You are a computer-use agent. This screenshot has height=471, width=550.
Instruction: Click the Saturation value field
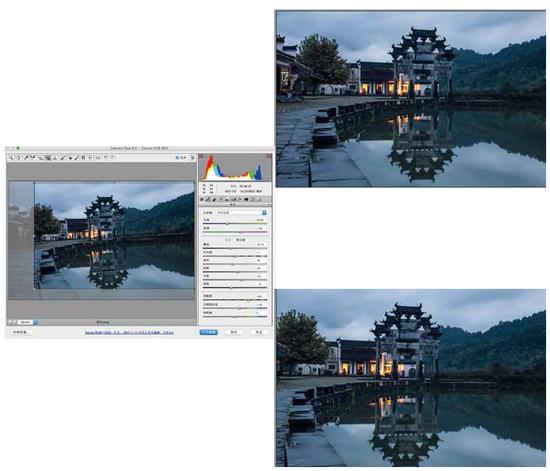coord(261,312)
